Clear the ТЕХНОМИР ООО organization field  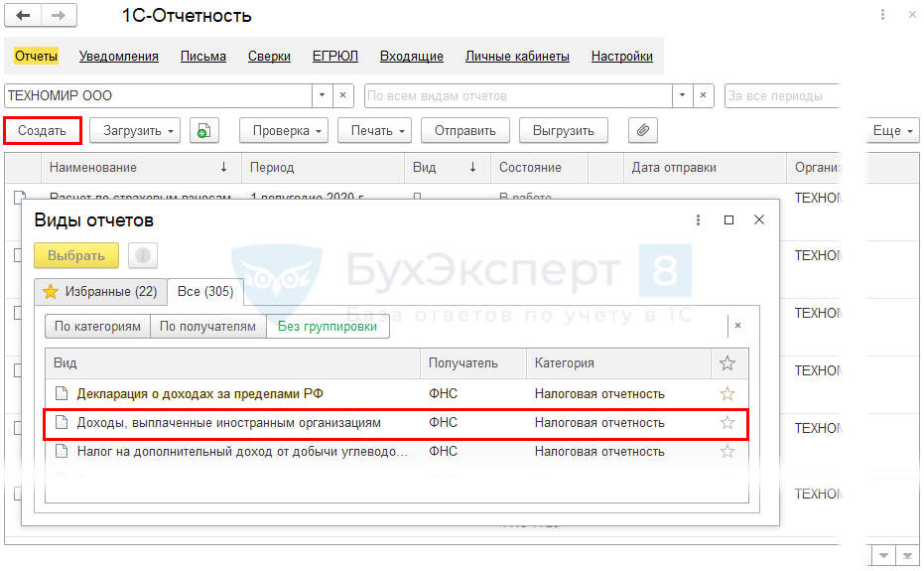point(343,95)
